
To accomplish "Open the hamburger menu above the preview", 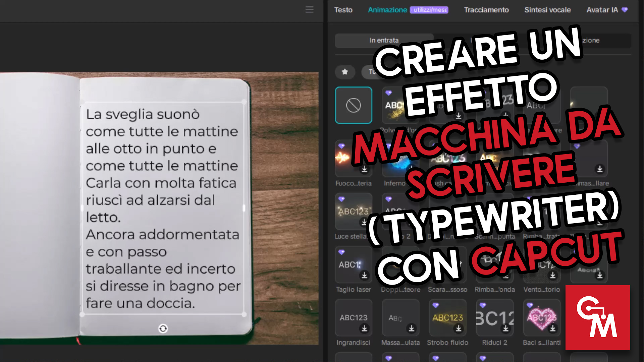I will [x=309, y=10].
